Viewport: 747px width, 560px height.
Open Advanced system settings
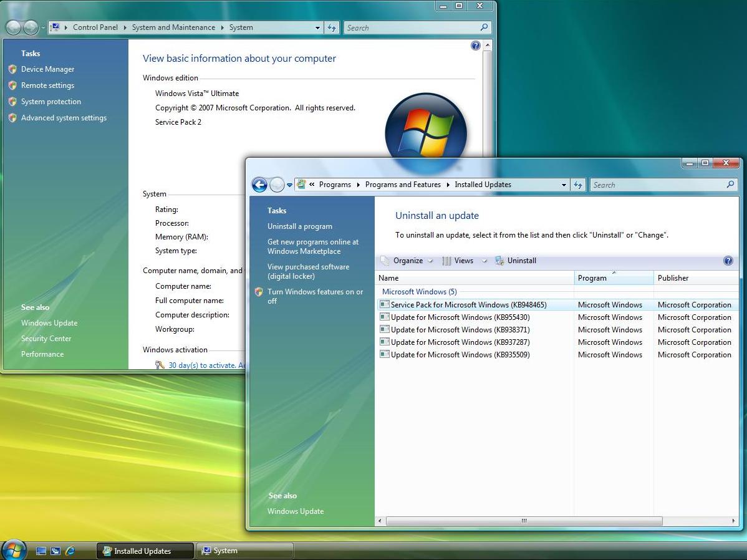(x=64, y=117)
